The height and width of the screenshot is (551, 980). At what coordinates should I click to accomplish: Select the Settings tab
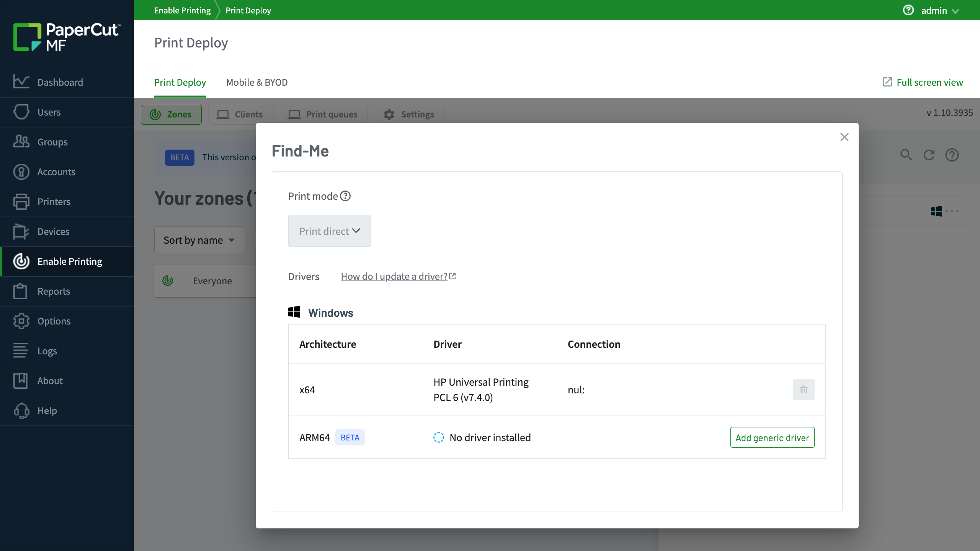coord(409,114)
